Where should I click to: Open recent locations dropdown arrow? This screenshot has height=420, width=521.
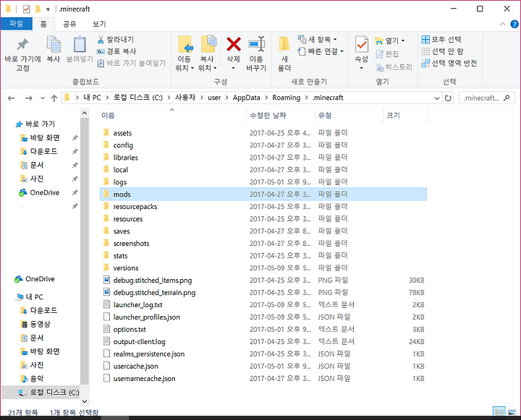click(42, 98)
